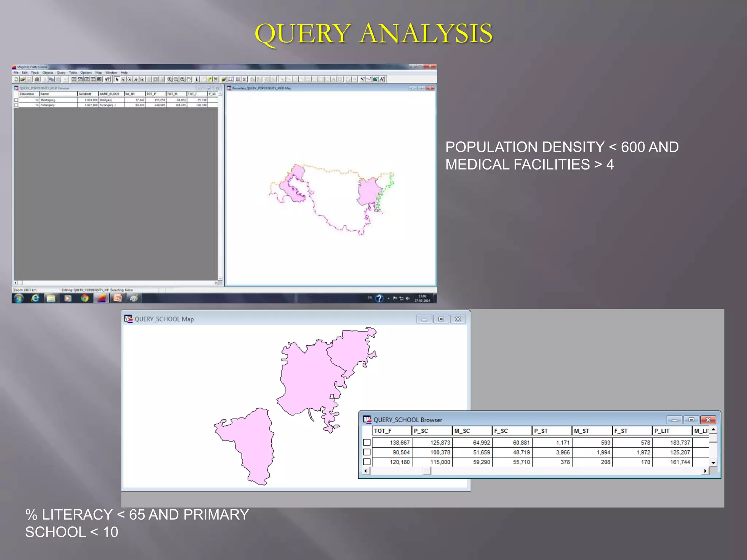Viewport: 747px width, 560px height.
Task: Click the TOT_F column header in QUERY_SCHOOL Browser
Action: pyautogui.click(x=392, y=431)
